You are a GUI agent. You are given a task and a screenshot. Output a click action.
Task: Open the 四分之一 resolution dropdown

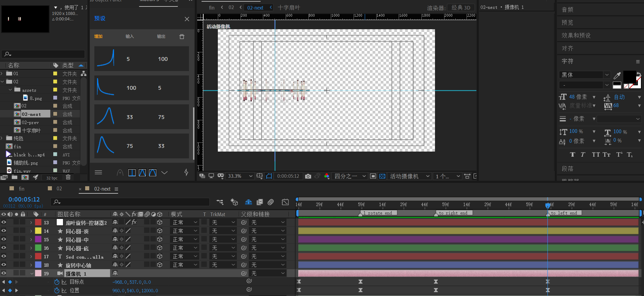tap(350, 176)
